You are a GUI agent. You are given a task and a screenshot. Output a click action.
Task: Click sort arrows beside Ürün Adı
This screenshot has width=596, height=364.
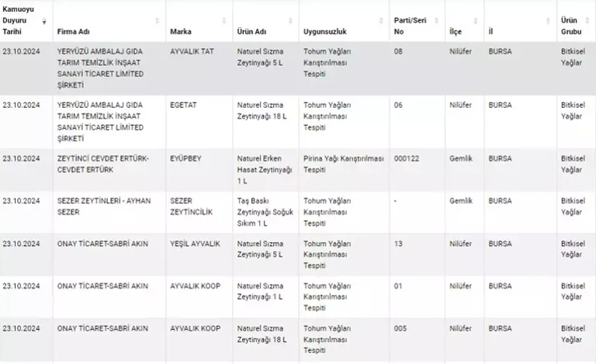click(290, 21)
